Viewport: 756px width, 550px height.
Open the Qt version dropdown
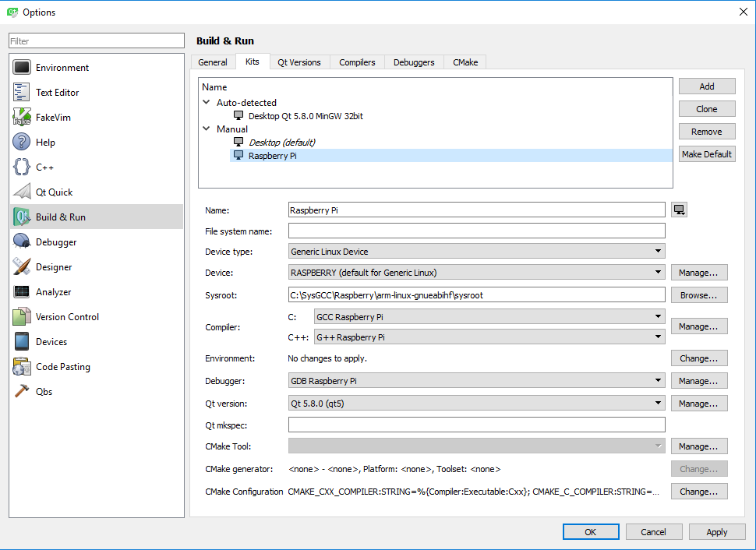[x=476, y=404]
